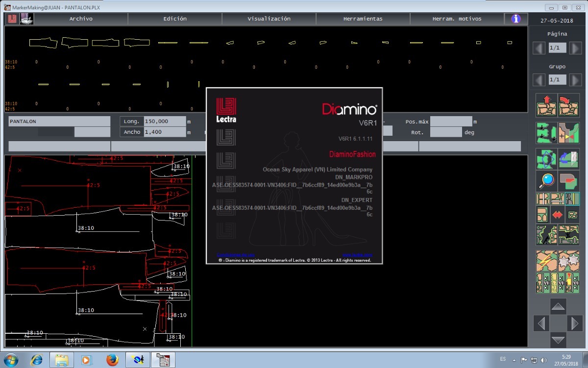Viewport: 588px width, 368px height.
Task: Click the plotter icon next to the Lectra icon
Action: (x=26, y=19)
